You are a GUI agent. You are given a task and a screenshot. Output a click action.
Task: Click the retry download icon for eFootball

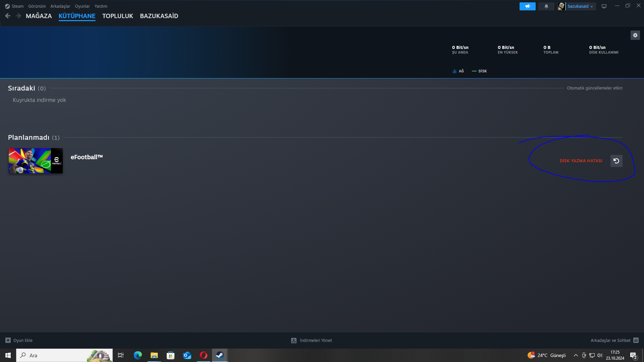[616, 161]
